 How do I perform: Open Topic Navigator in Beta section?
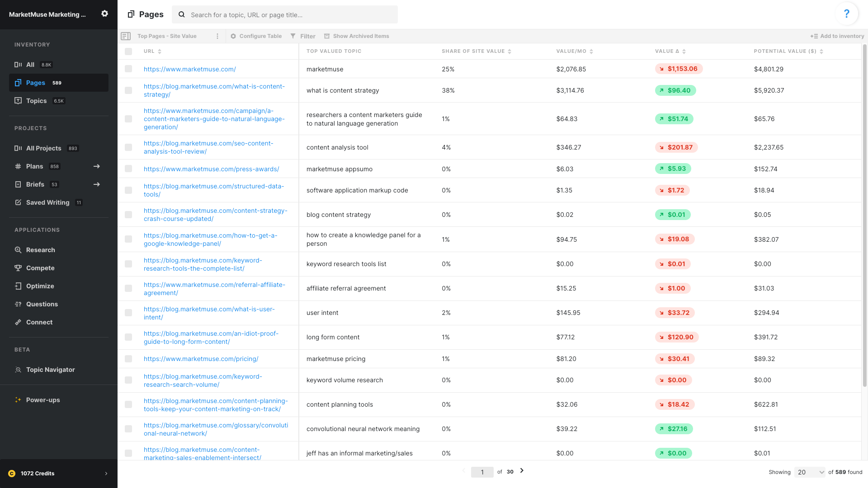pos(50,370)
